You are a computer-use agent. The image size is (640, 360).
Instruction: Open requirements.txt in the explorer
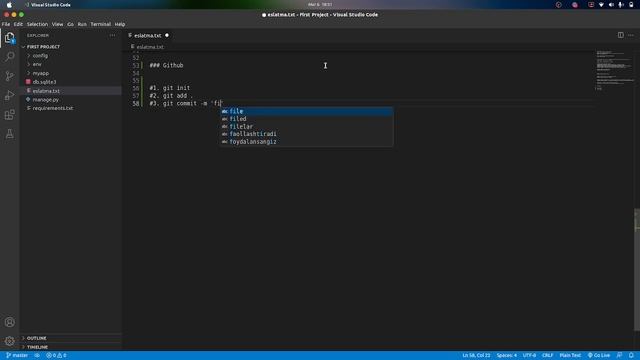pyautogui.click(x=53, y=109)
